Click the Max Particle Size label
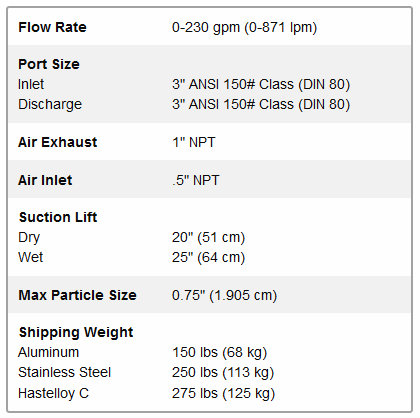 [77, 295]
